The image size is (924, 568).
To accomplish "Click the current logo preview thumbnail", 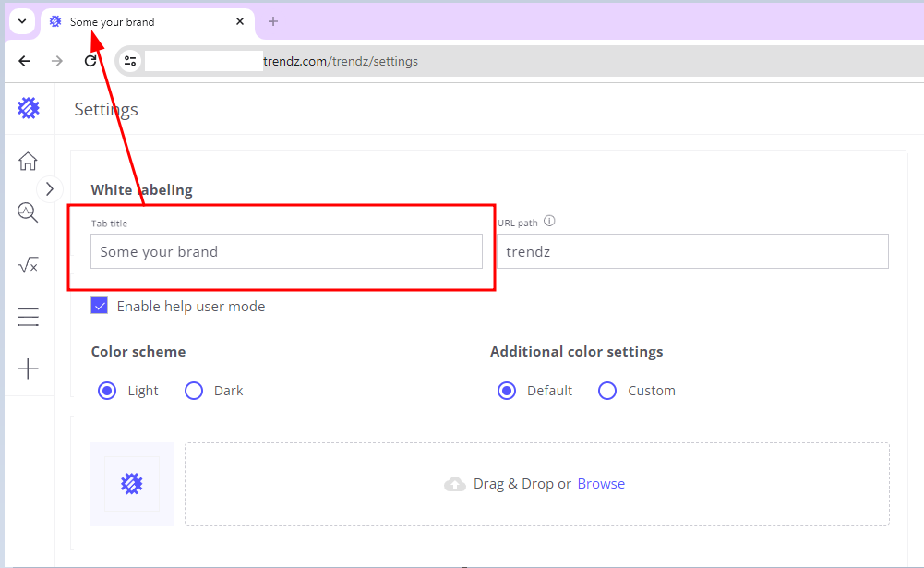I will tap(132, 484).
